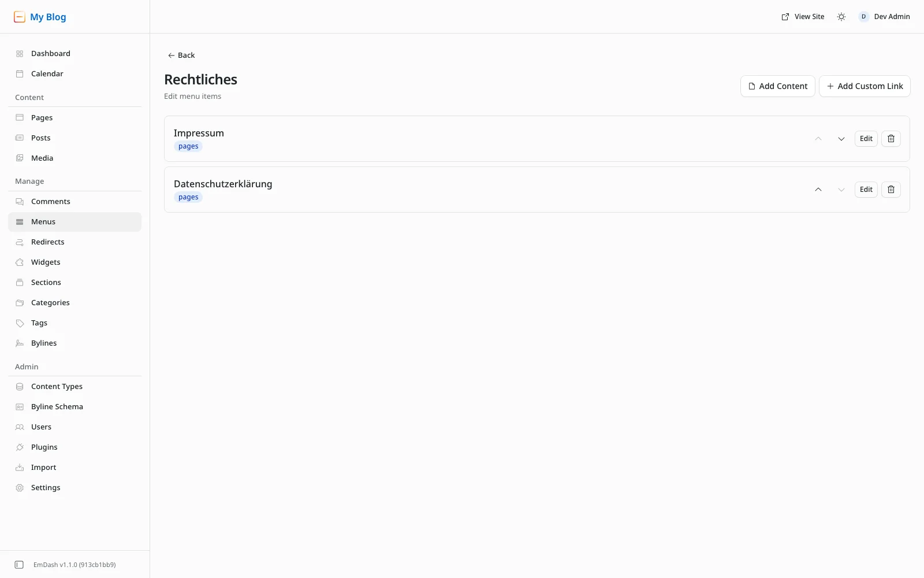Click the My Blog logo icon
The height and width of the screenshot is (578, 924).
[x=20, y=17]
